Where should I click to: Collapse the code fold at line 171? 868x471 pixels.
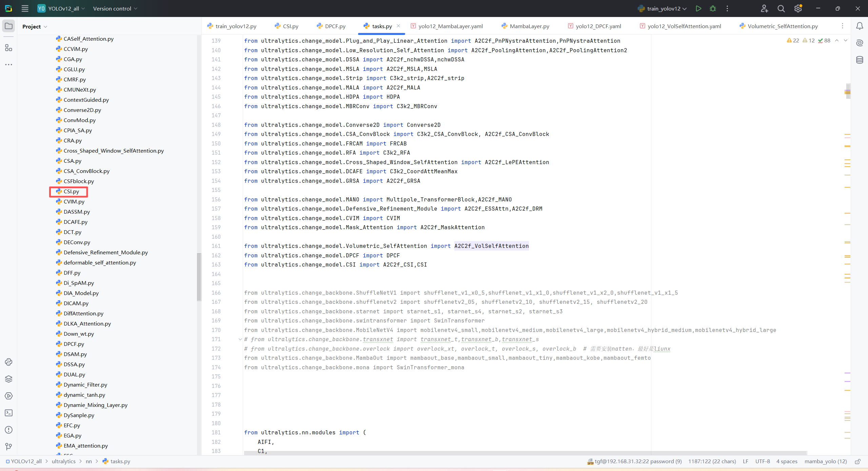pos(240,339)
